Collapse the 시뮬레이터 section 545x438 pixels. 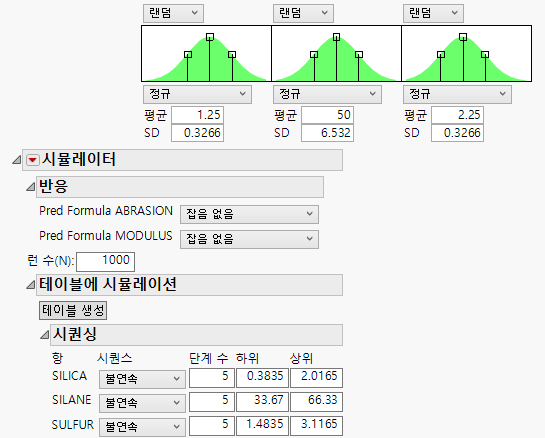[17, 160]
